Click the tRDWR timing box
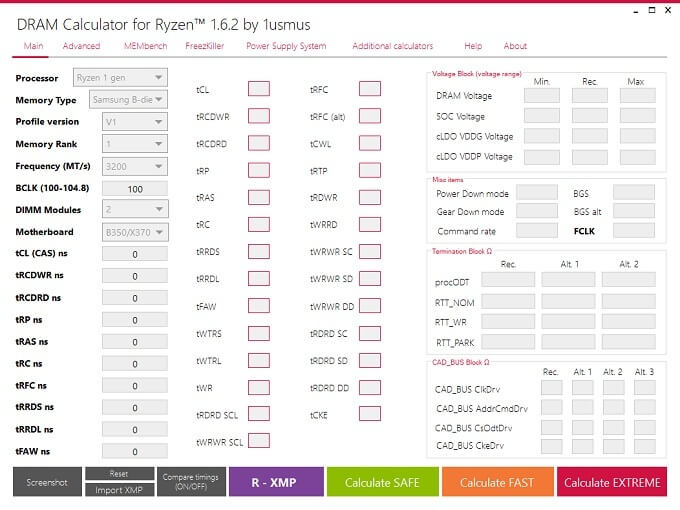 (x=370, y=197)
